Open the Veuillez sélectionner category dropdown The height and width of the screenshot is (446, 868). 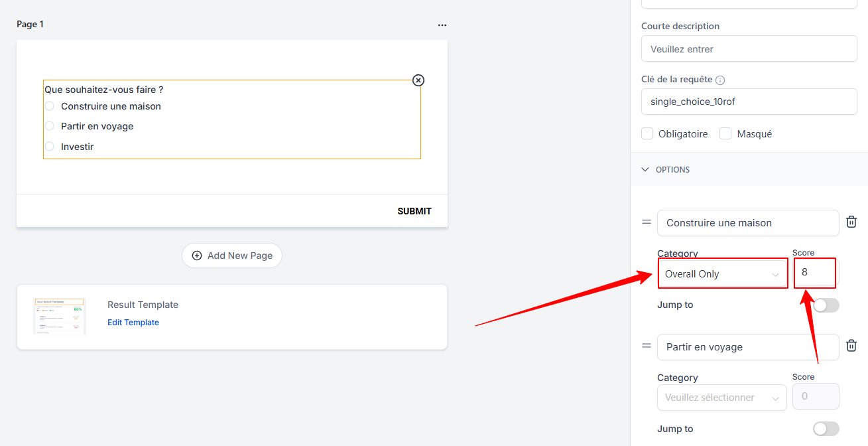tap(721, 398)
